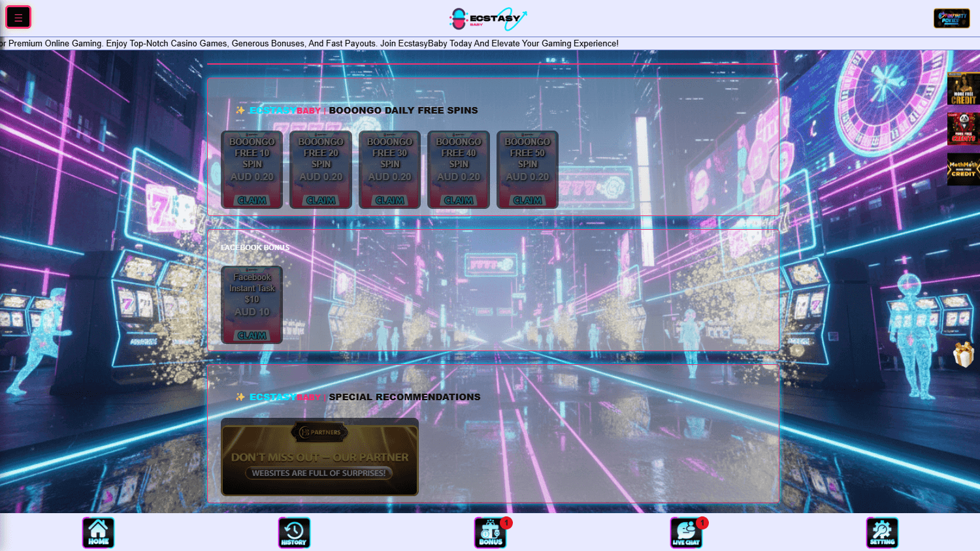Open the top More Free Credit banner
This screenshot has width=980, height=551.
[x=963, y=89]
